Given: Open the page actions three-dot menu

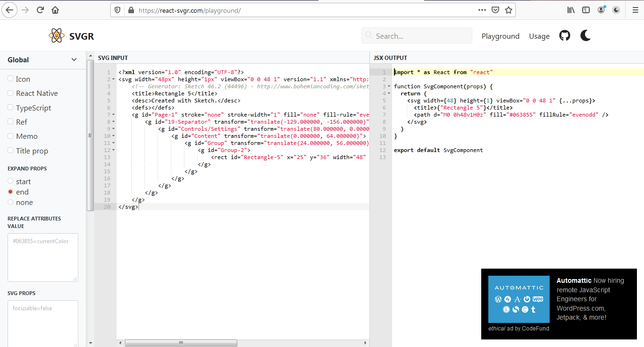Looking at the screenshot, I should tap(482, 10).
